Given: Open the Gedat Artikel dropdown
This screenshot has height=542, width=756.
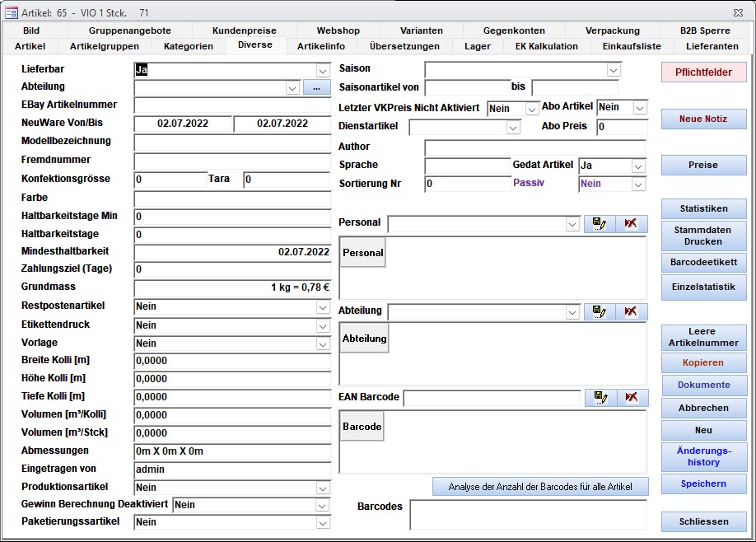Looking at the screenshot, I should [638, 166].
